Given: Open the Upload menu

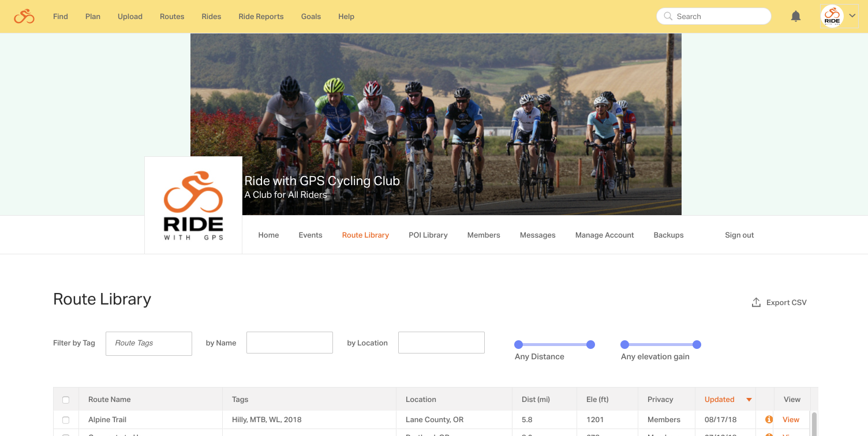Looking at the screenshot, I should (x=130, y=16).
